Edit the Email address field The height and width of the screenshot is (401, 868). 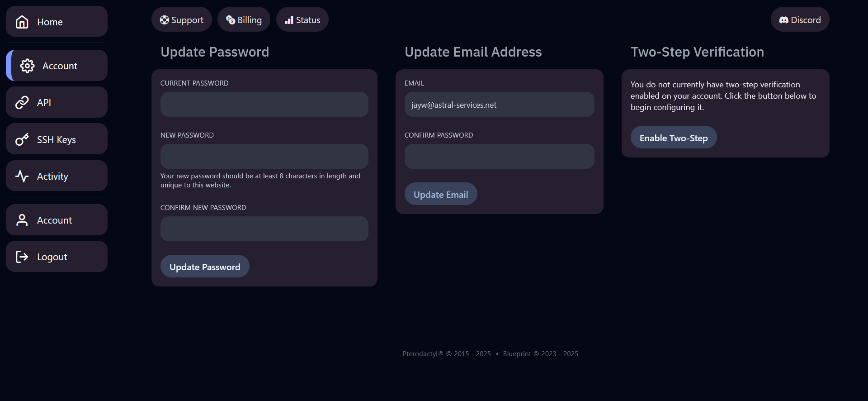[499, 105]
